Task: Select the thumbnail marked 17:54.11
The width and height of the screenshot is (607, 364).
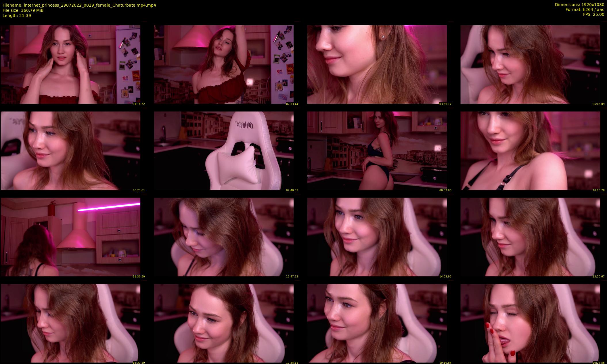Action: pos(224,323)
